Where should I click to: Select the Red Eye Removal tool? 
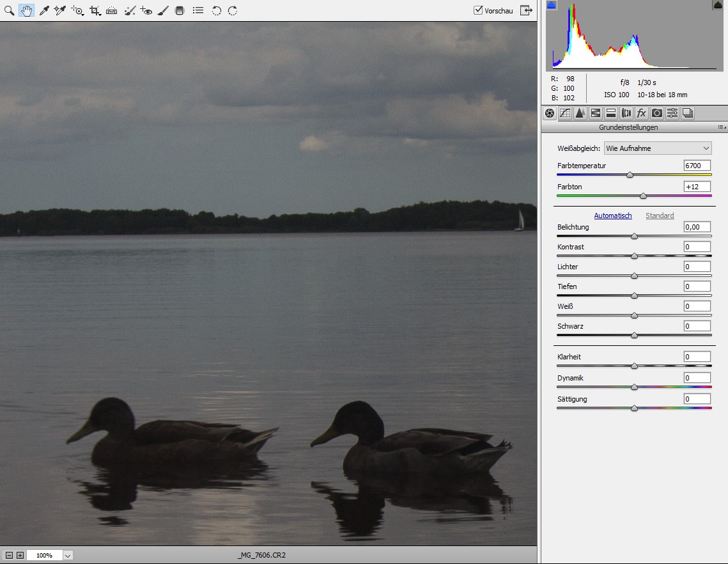(146, 11)
